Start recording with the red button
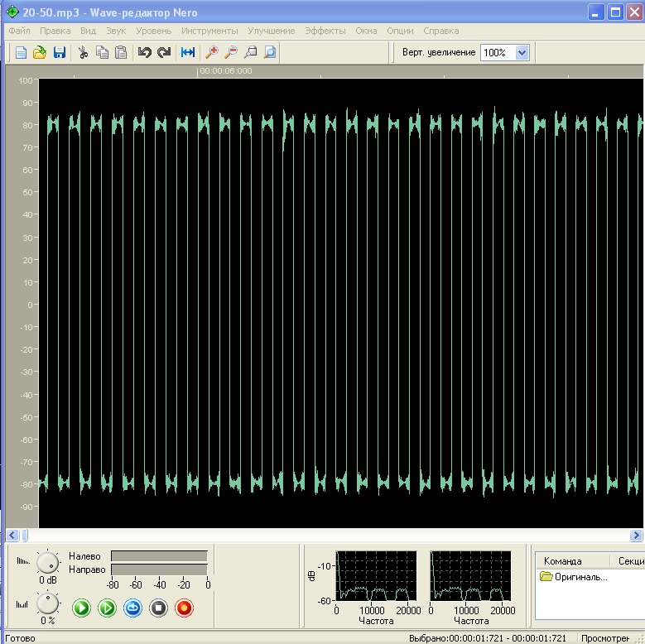This screenshot has height=644, width=645. (x=185, y=608)
